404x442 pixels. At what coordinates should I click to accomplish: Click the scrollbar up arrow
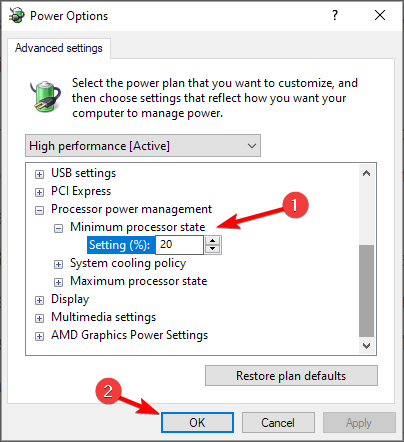pos(366,173)
